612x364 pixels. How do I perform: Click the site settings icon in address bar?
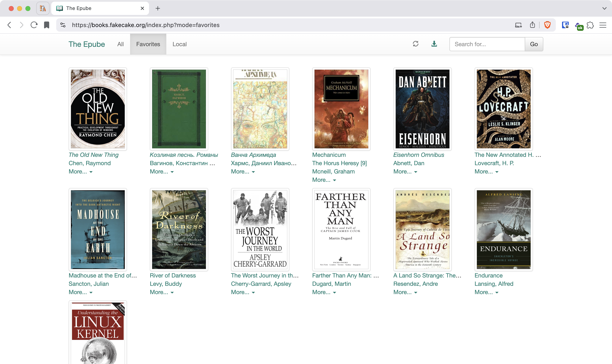tap(63, 25)
